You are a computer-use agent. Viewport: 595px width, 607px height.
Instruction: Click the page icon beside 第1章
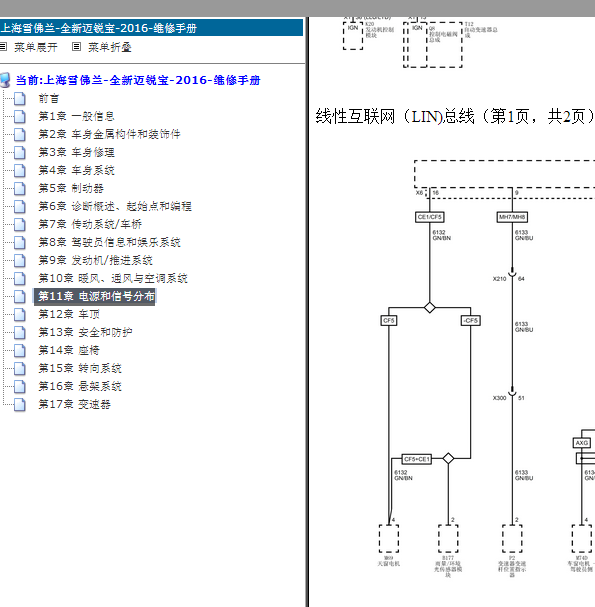tap(20, 117)
